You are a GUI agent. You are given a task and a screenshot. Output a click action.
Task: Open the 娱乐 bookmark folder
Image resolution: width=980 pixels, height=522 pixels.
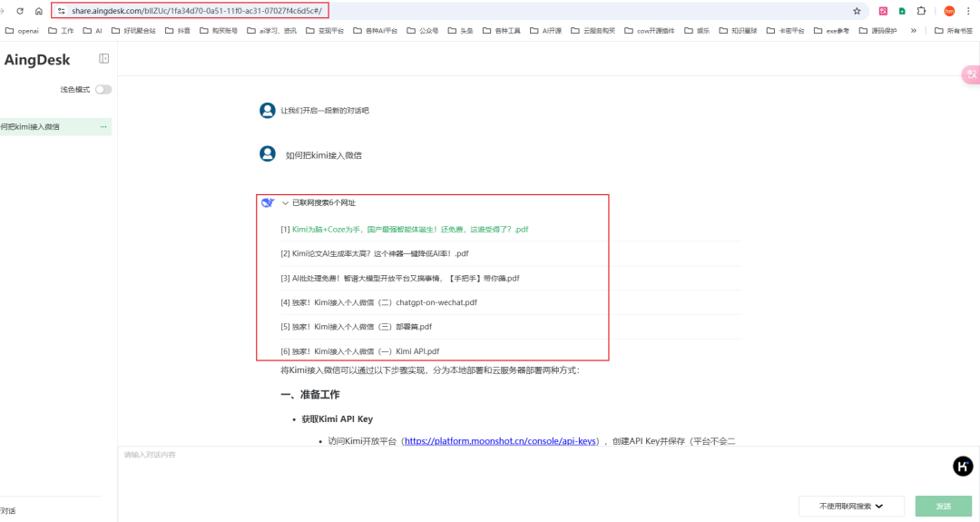[697, 31]
